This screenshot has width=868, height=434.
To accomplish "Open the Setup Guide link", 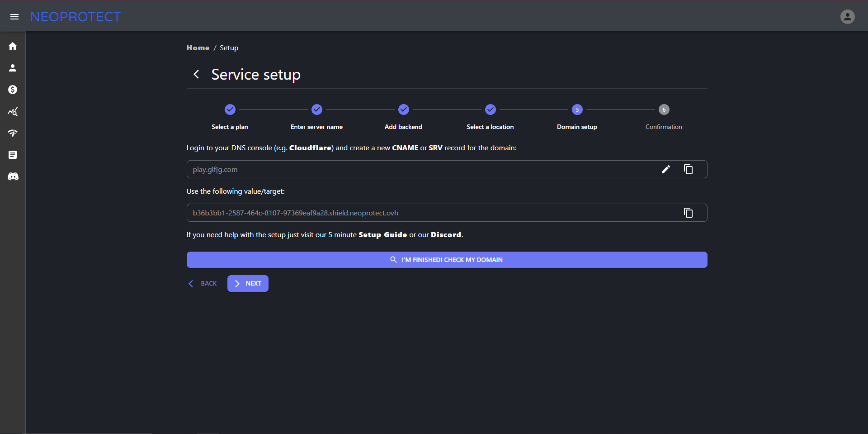I will tap(382, 235).
